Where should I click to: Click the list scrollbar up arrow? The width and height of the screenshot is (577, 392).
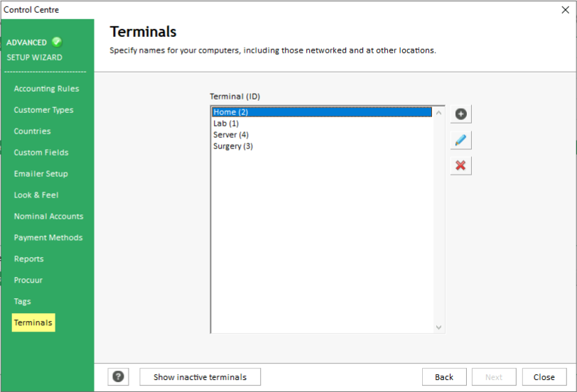tap(438, 113)
